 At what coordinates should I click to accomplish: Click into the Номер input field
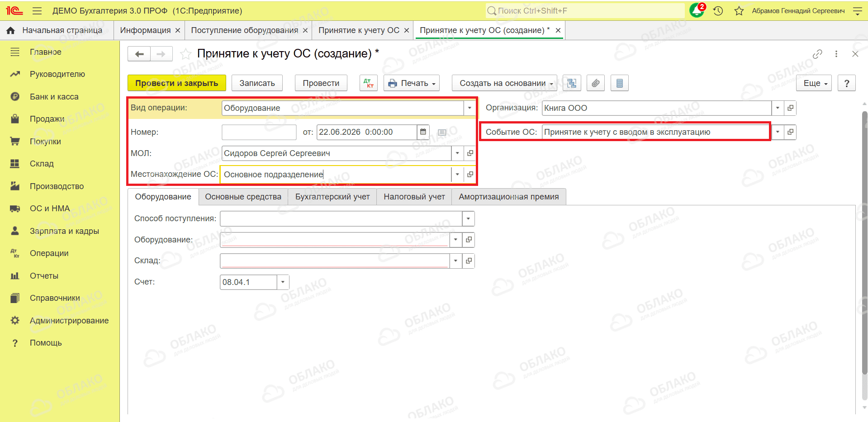click(259, 132)
